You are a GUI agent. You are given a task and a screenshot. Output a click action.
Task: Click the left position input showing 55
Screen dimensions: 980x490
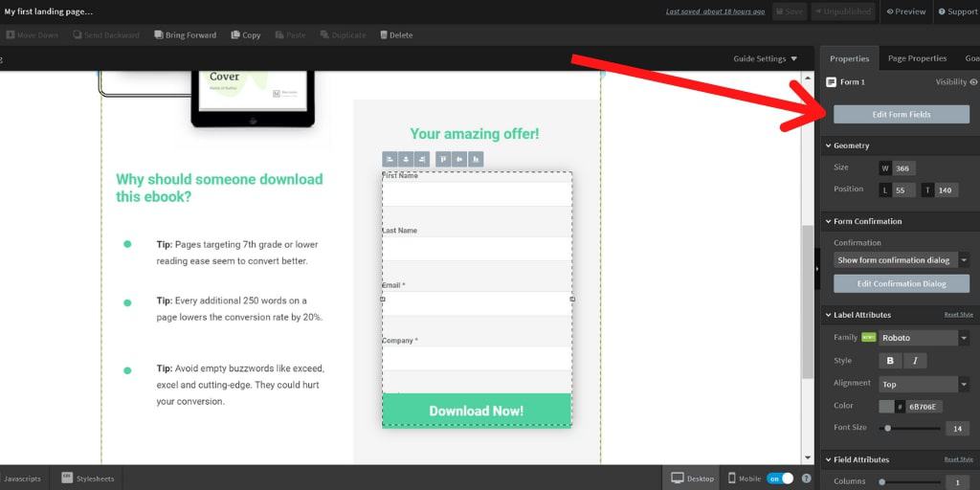(903, 190)
